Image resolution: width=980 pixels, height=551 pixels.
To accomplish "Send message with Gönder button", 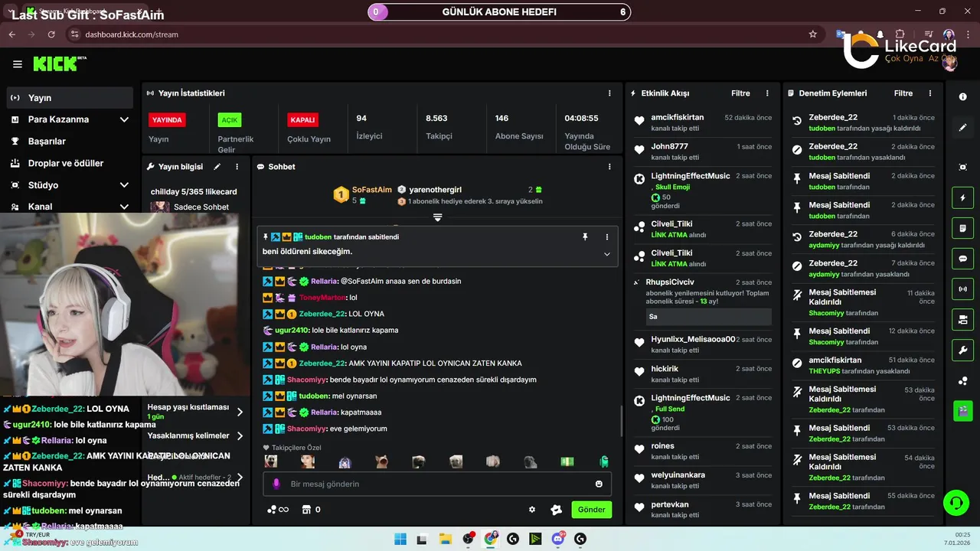I will 591,510.
